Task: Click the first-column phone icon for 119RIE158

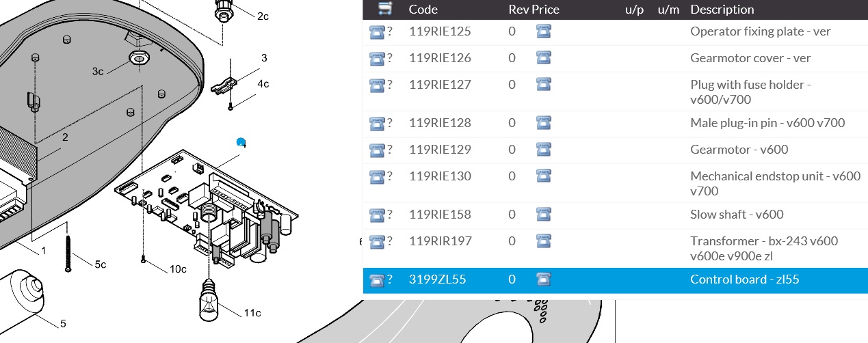Action: (377, 215)
